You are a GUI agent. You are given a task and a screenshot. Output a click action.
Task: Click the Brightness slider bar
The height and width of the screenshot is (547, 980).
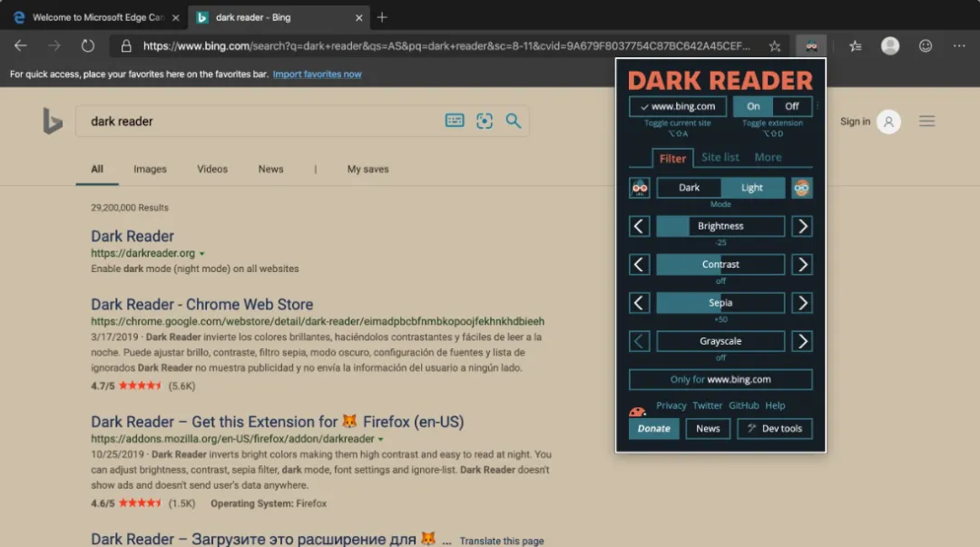click(x=720, y=226)
